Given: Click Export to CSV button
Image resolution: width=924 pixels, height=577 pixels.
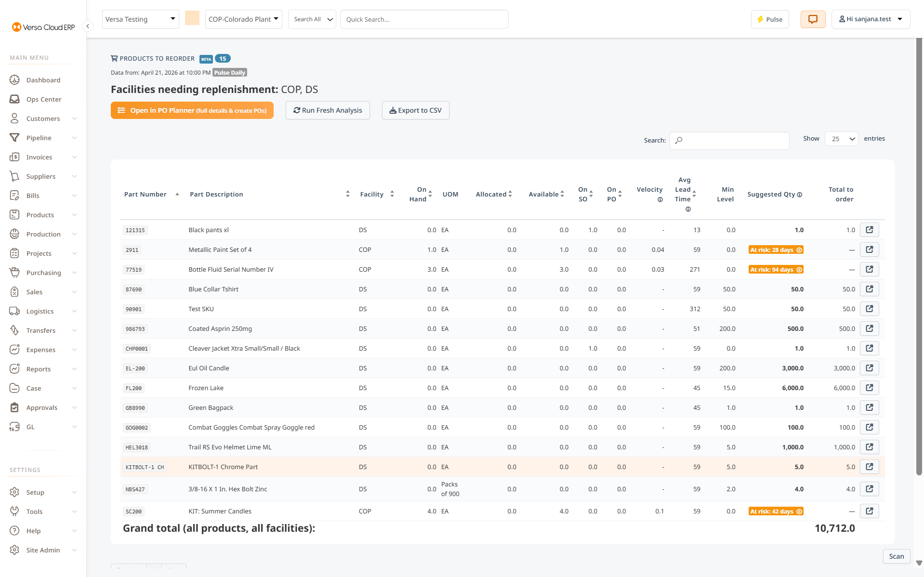Looking at the screenshot, I should pos(415,110).
